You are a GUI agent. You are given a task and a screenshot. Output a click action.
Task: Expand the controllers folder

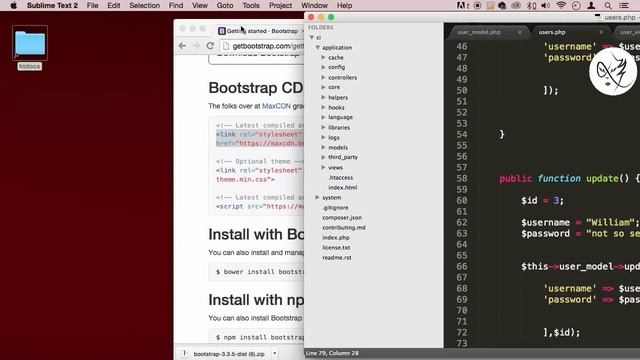[323, 78]
